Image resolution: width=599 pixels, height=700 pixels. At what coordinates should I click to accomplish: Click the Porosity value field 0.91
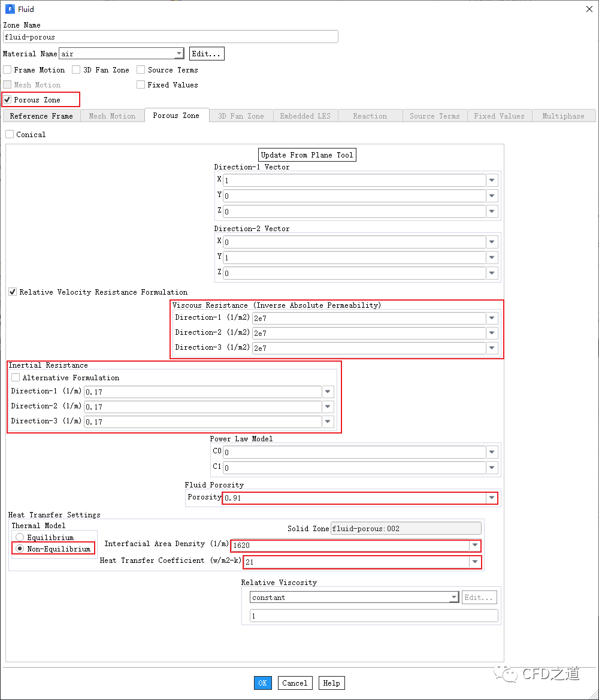click(x=354, y=498)
